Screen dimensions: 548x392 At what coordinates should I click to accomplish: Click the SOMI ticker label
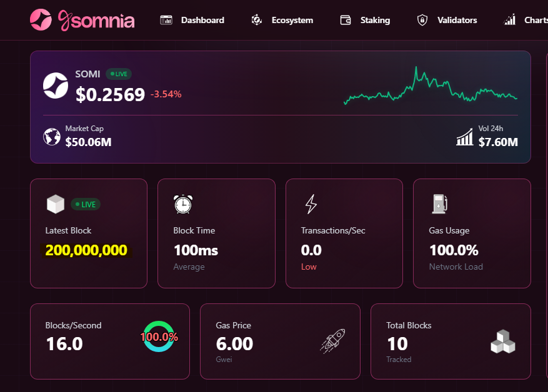point(87,74)
